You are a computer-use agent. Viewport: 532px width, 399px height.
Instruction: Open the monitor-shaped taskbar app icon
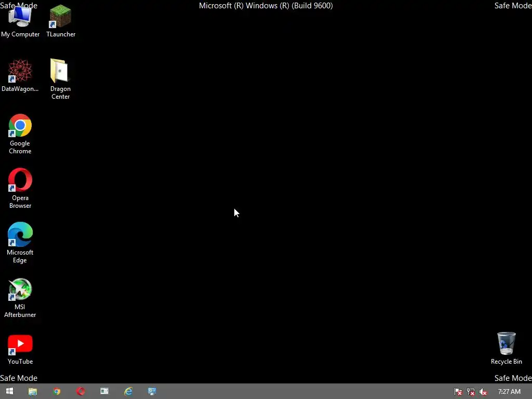152,392
